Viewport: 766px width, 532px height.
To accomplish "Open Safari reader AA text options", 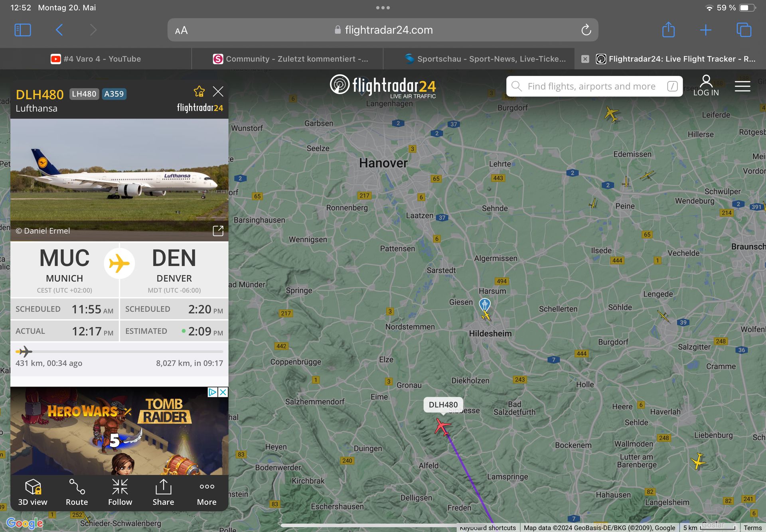I will (x=181, y=30).
